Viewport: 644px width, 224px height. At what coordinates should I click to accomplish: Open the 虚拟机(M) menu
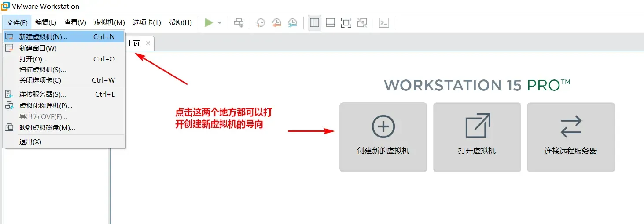coord(110,22)
